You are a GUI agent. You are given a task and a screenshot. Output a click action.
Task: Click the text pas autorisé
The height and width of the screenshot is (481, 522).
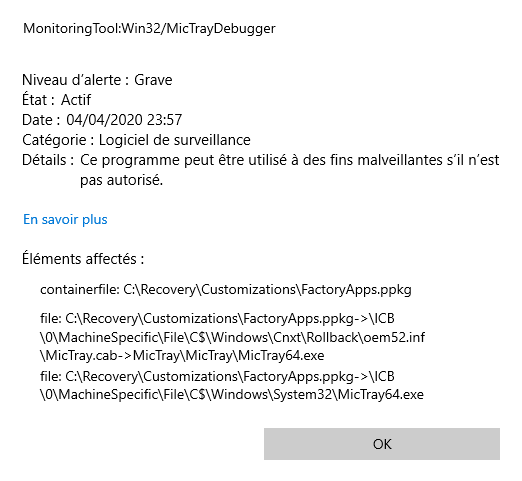[121, 180]
